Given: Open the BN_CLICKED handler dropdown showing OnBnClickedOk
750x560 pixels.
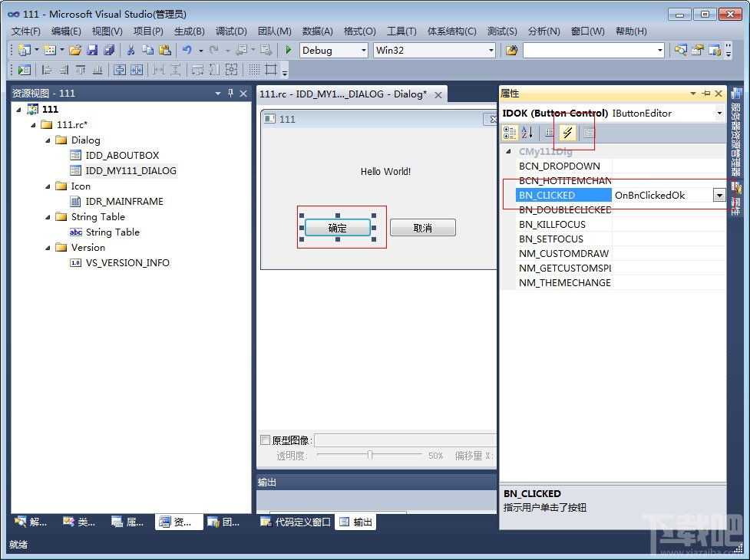Looking at the screenshot, I should pos(719,195).
